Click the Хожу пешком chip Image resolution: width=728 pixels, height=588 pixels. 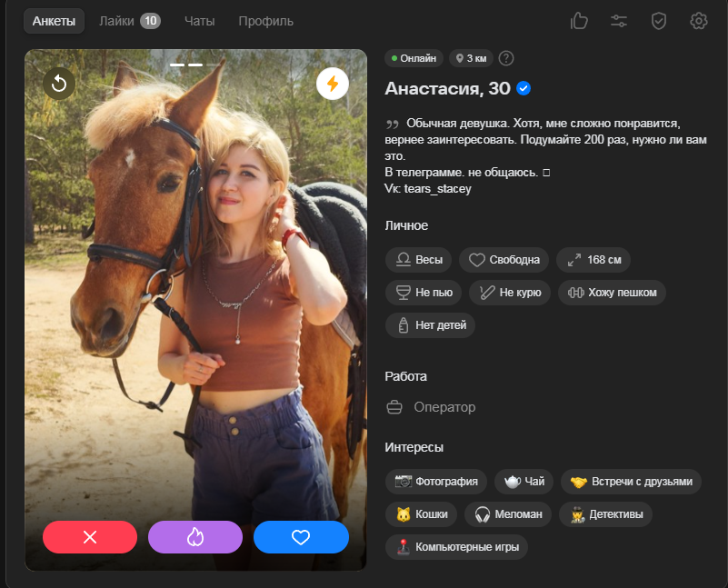click(x=612, y=293)
